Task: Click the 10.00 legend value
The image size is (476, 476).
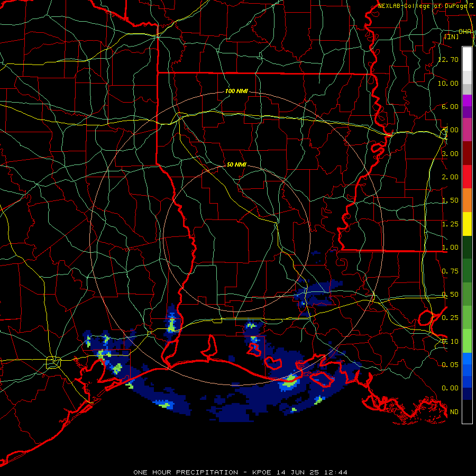Action: (x=448, y=83)
